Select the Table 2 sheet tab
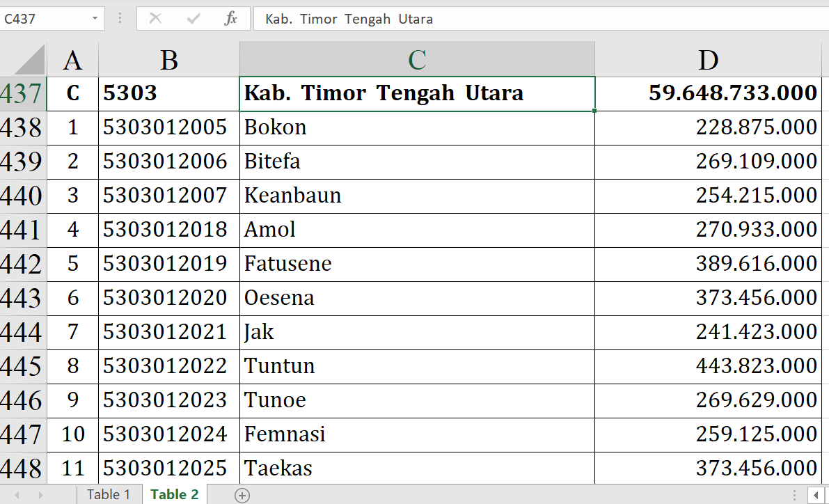This screenshot has width=829, height=504. pyautogui.click(x=174, y=495)
